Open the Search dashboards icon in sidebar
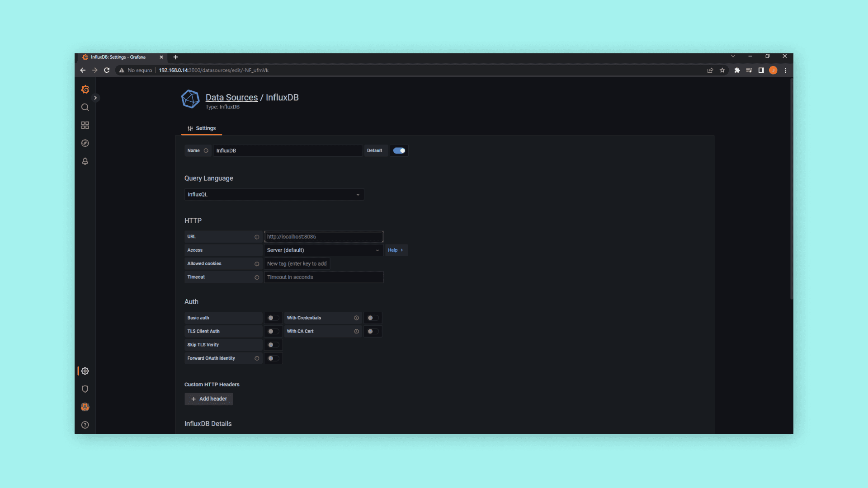Image resolution: width=868 pixels, height=488 pixels. click(x=85, y=108)
